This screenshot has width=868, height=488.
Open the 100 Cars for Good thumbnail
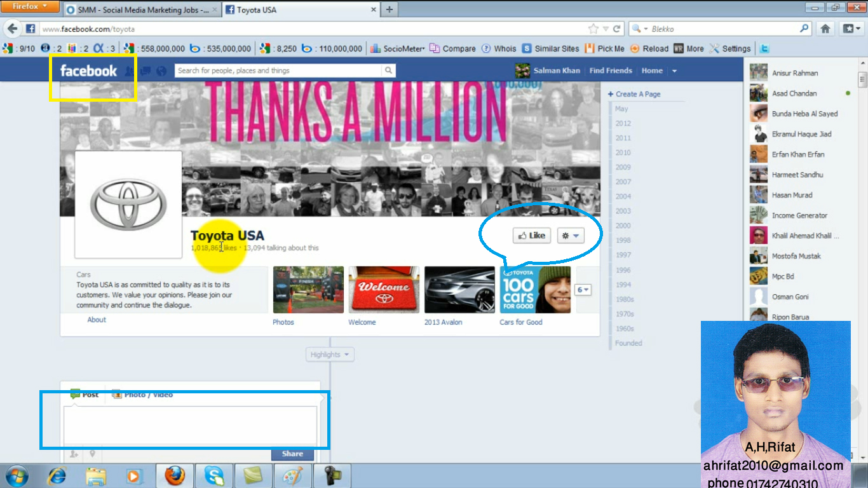[x=535, y=290]
